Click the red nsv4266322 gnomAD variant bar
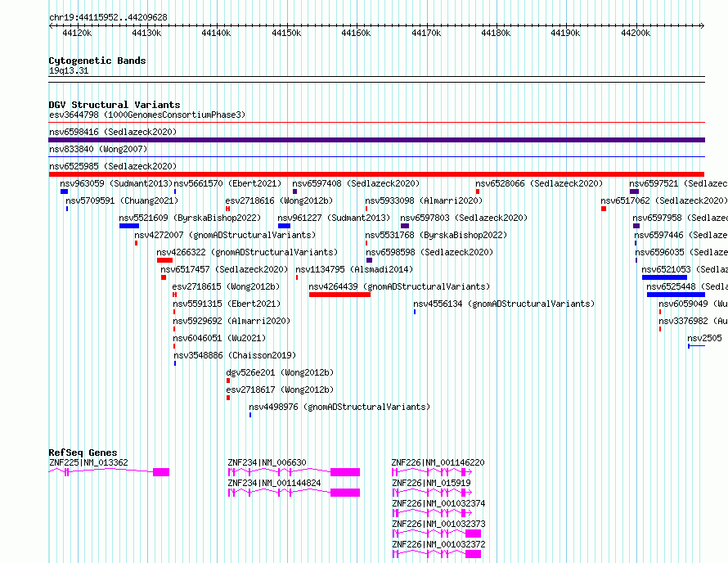The height and width of the screenshot is (563, 728). (x=164, y=260)
